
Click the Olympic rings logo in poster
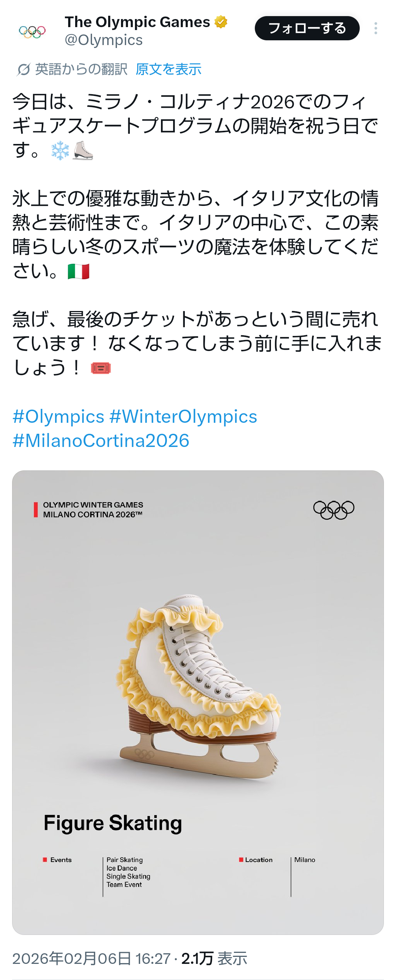coord(334,510)
